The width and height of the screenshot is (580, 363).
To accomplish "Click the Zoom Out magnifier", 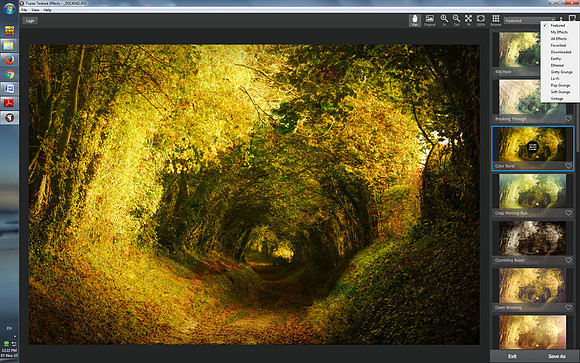I will tap(456, 20).
